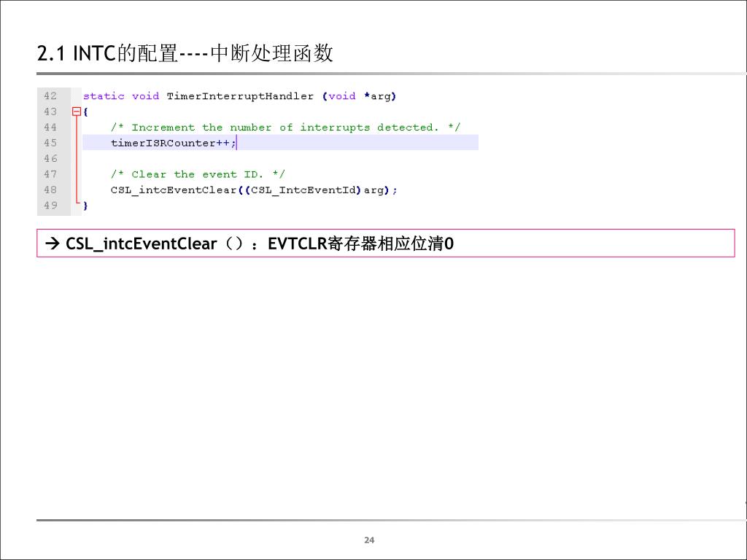
Task: Click the '*arg' parameter on line 42
Action: [379, 96]
